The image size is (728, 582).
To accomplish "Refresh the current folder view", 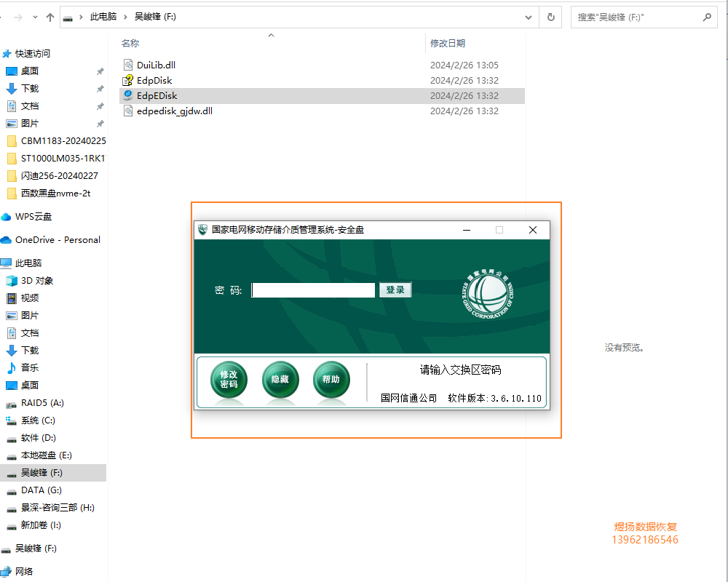I will 550,17.
